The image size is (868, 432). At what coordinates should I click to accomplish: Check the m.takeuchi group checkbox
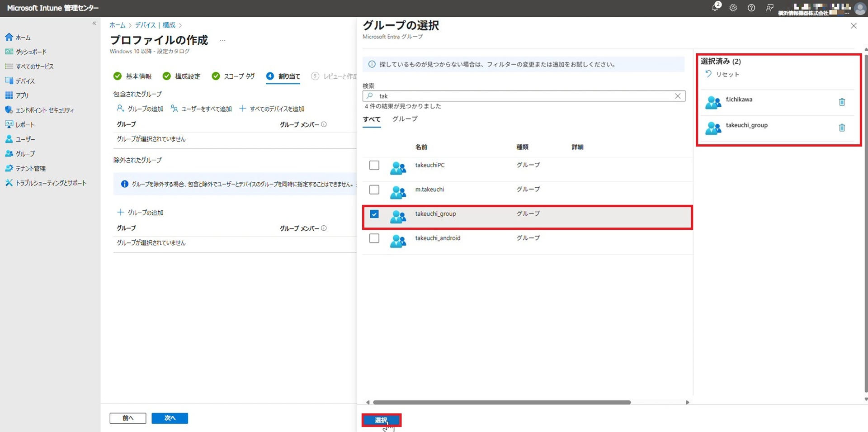pos(374,190)
